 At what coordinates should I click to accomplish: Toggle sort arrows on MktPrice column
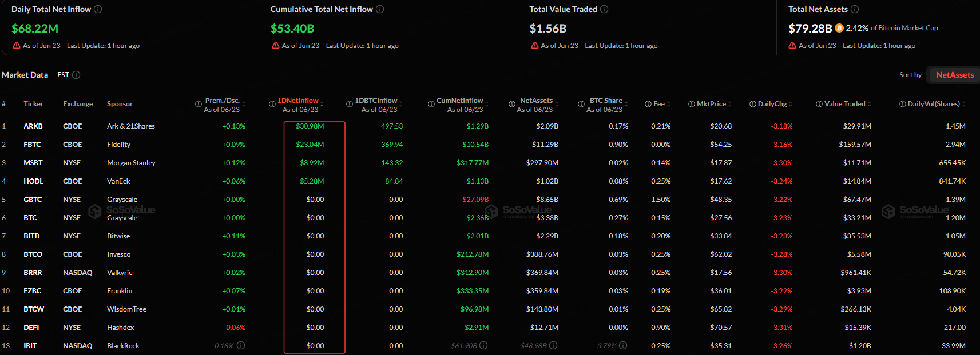pyautogui.click(x=730, y=104)
